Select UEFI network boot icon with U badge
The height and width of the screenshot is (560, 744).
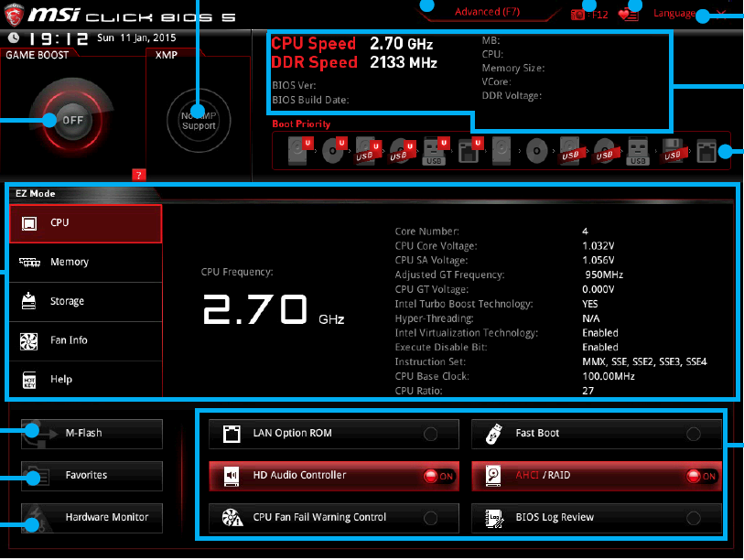[470, 151]
